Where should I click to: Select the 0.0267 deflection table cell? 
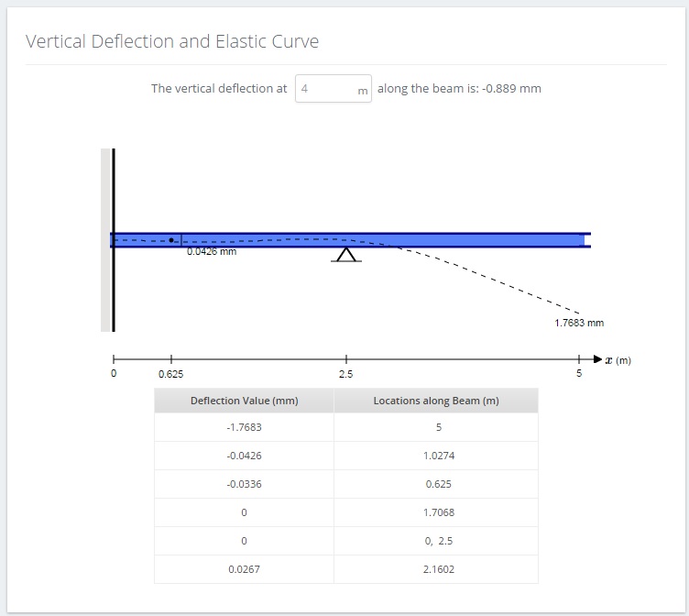[x=244, y=569]
